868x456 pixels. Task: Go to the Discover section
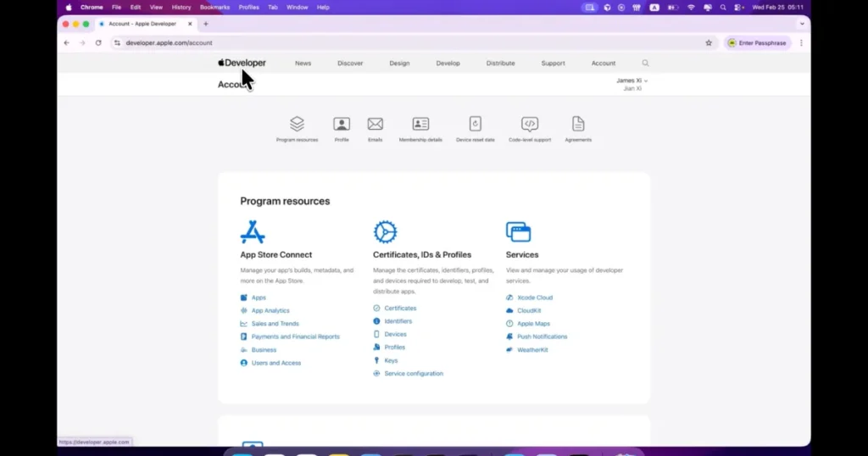click(350, 63)
